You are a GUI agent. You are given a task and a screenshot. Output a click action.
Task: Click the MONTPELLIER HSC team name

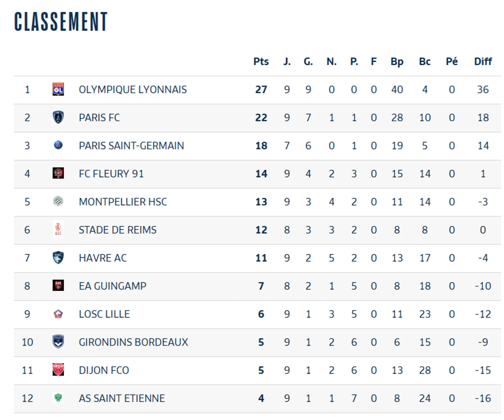[x=123, y=202]
